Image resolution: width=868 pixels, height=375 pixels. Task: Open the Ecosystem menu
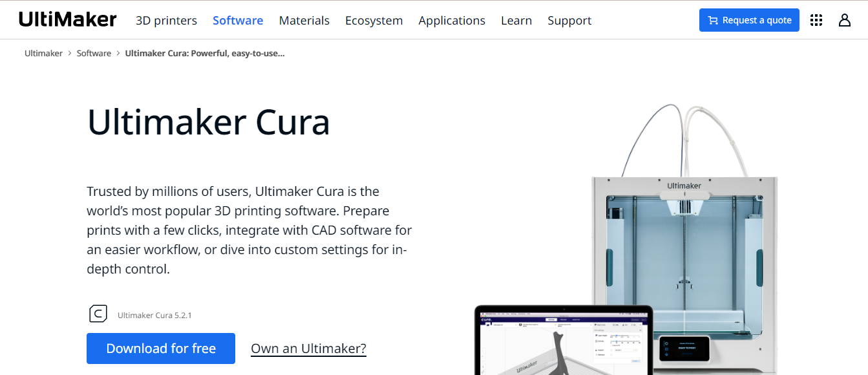pyautogui.click(x=374, y=21)
